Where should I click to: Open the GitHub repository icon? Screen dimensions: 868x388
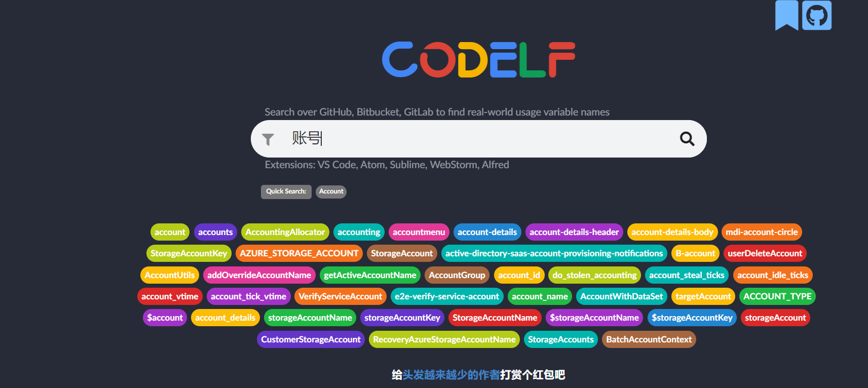[x=816, y=15]
